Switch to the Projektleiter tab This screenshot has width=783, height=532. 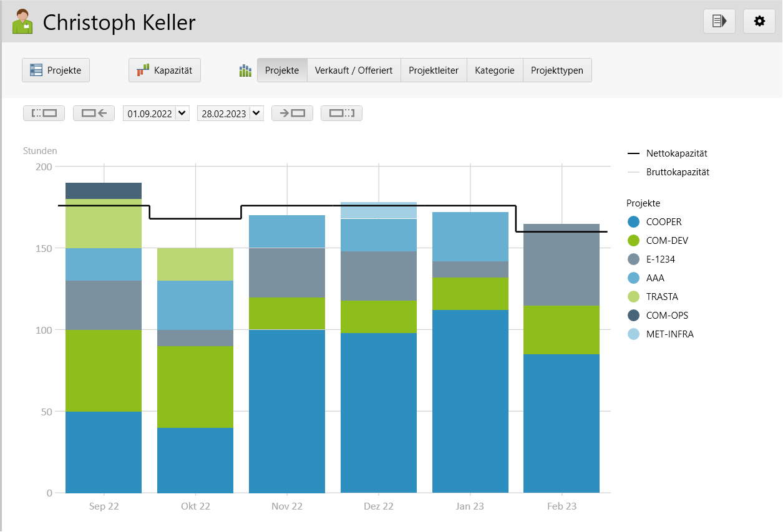click(x=434, y=70)
